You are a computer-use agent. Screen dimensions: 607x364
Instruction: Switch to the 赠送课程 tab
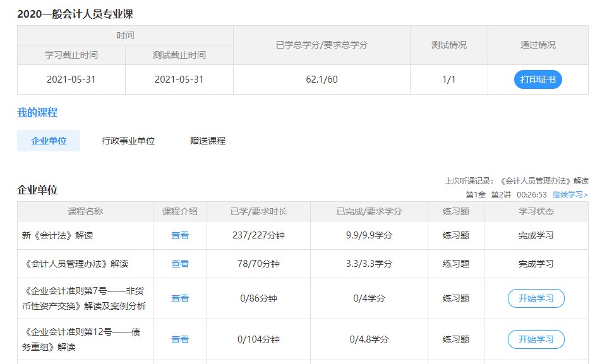point(205,140)
